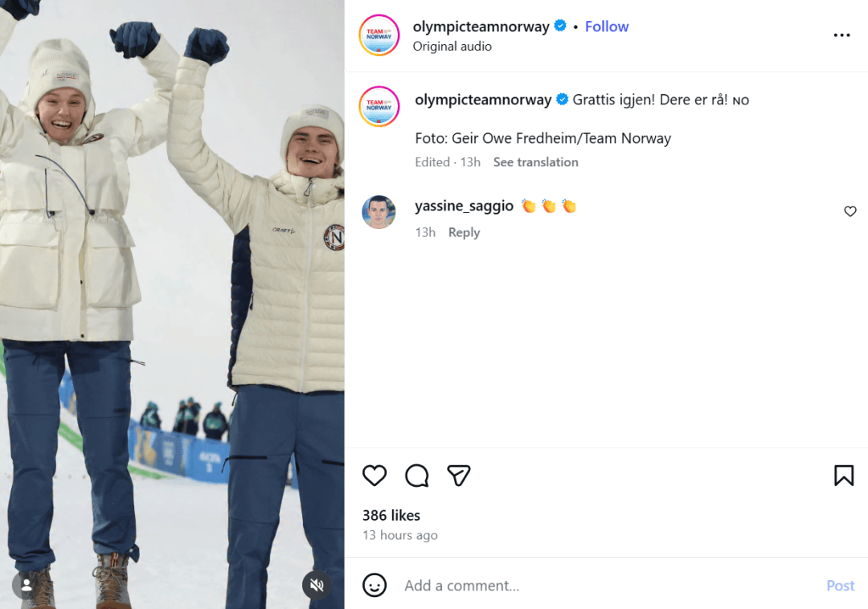Open Team Norway profile picture in header

click(379, 35)
